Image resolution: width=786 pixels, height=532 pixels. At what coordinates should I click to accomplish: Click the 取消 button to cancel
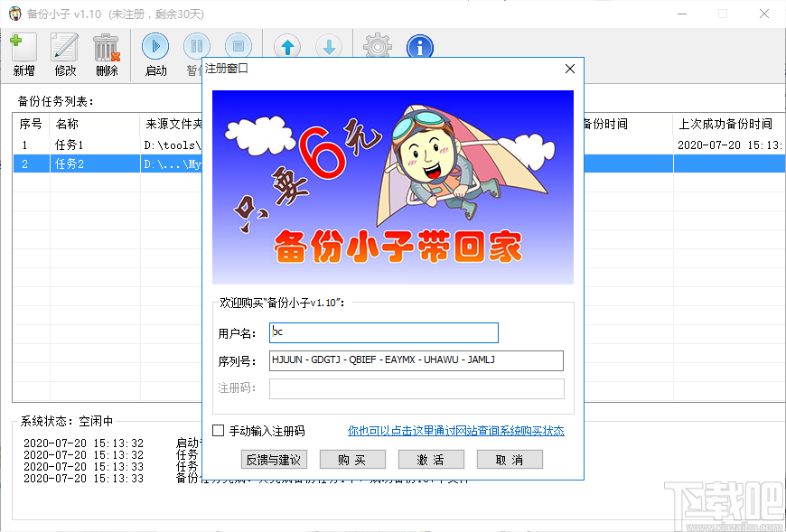tap(510, 459)
